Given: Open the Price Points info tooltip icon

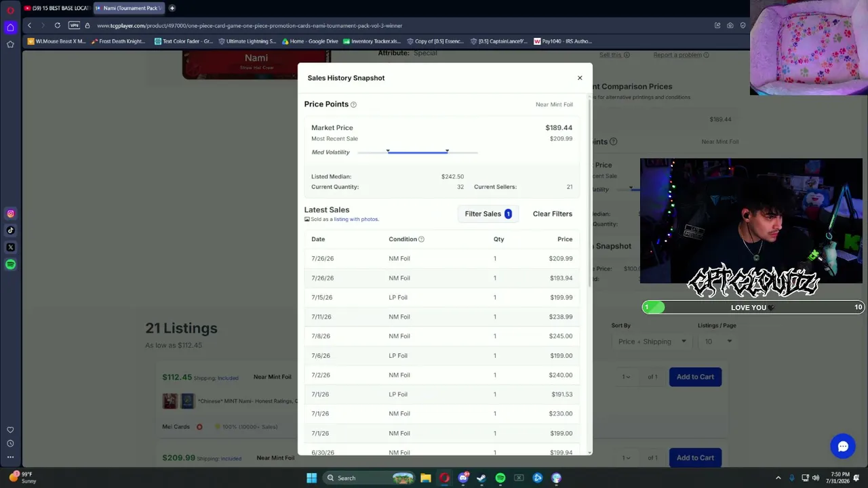Looking at the screenshot, I should click(x=353, y=104).
